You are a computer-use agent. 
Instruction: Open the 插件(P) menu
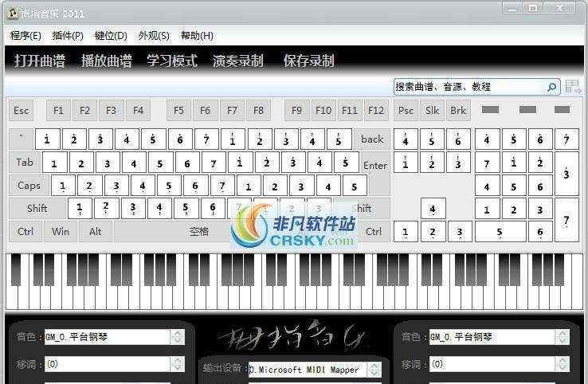point(68,36)
